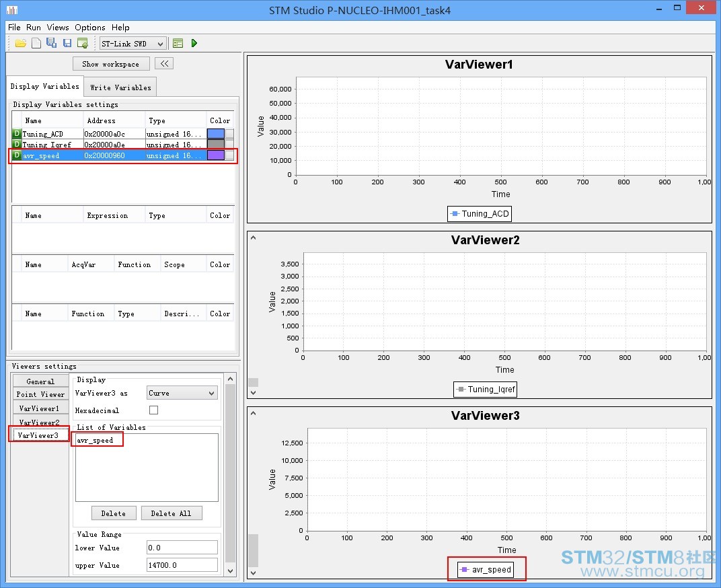This screenshot has width=721, height=588.
Task: Select the Tuning_ACD variable row name
Action: pos(43,134)
